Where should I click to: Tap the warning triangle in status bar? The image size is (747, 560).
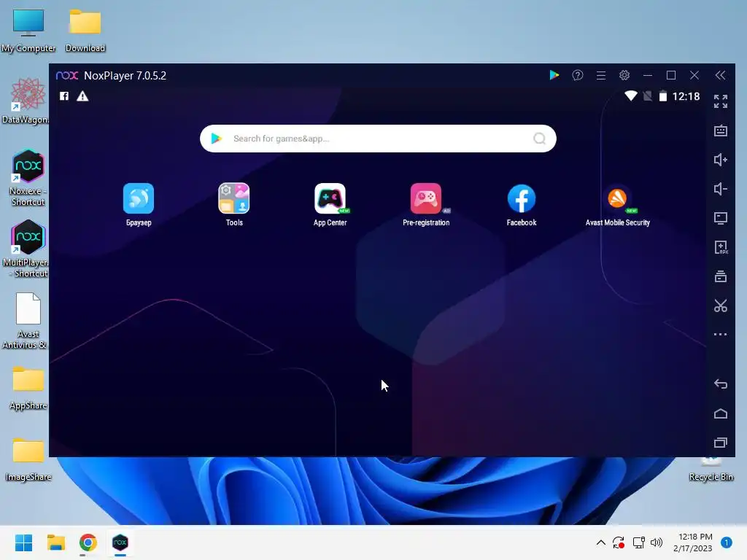[x=82, y=96]
